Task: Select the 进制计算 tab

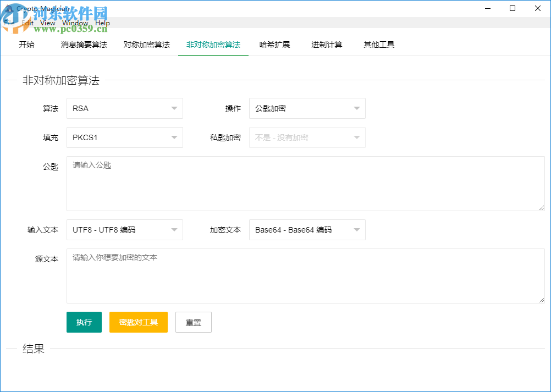Action: (327, 45)
